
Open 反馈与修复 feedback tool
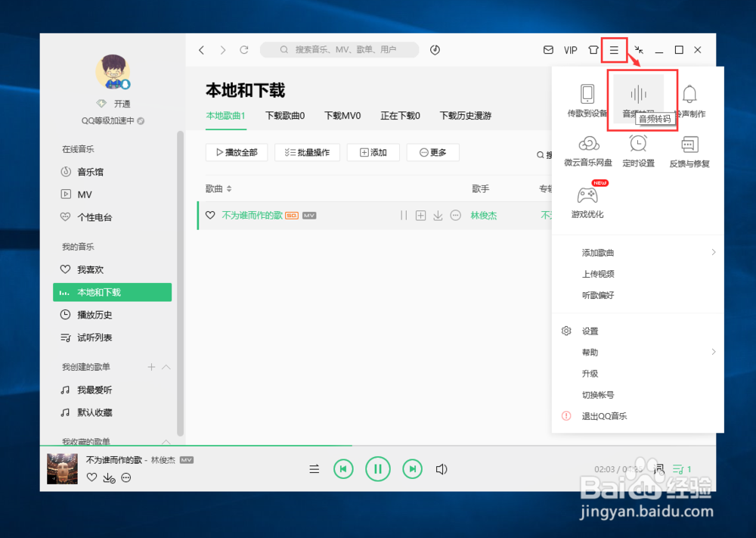[689, 151]
